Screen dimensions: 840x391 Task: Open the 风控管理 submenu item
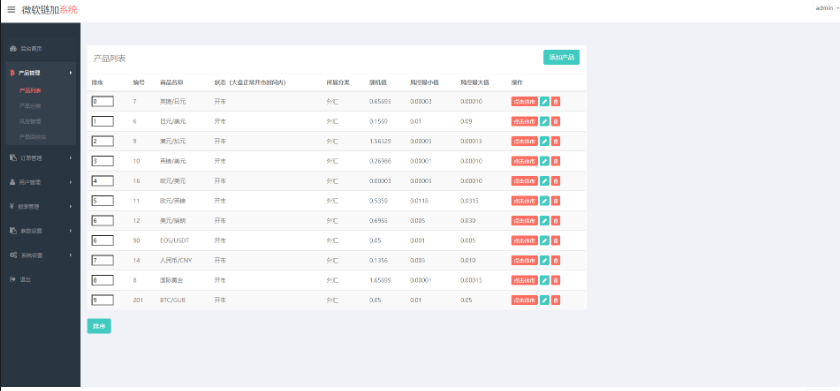pyautogui.click(x=30, y=122)
